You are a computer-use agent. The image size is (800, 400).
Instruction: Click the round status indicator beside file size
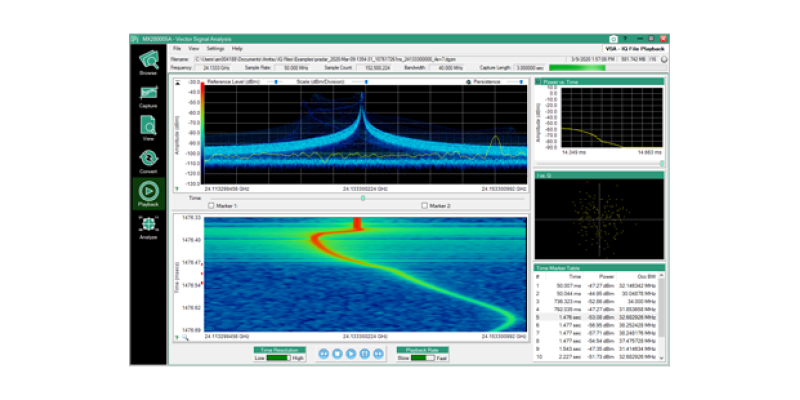663,59
